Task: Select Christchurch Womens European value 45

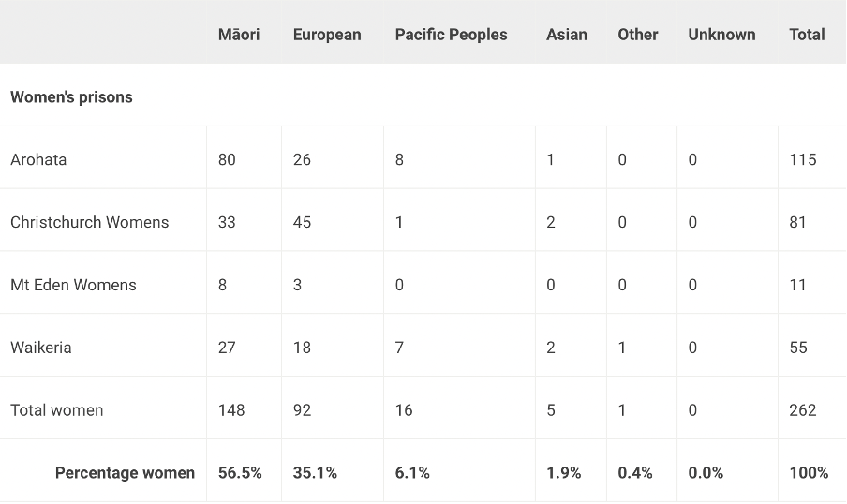Action: [302, 222]
